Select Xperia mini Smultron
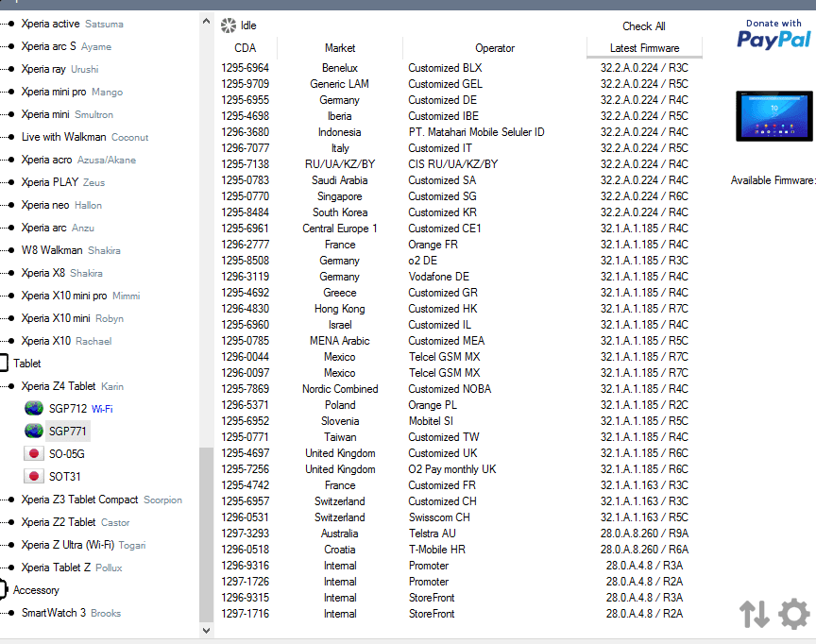The image size is (816, 644). click(x=67, y=114)
